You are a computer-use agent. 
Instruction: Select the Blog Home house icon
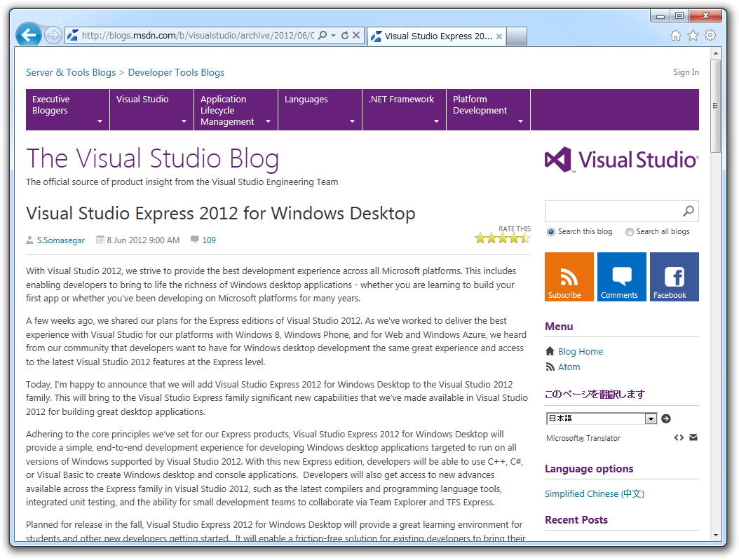click(x=551, y=351)
